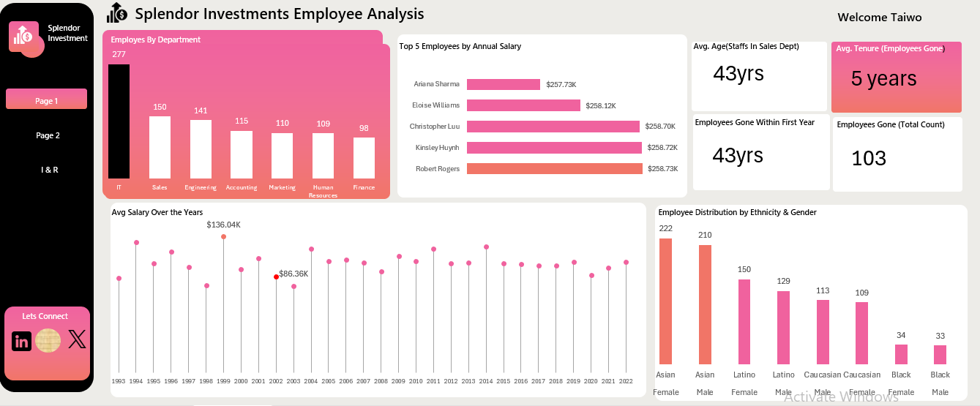Click Robert Rogers' salary bar
Viewport: 980px width, 406px height.
click(555, 169)
